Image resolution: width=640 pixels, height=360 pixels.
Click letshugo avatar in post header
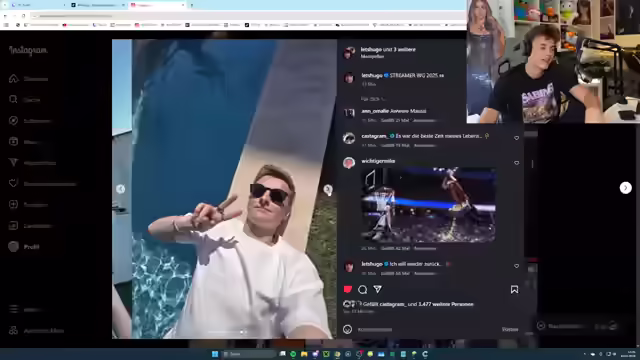349,52
